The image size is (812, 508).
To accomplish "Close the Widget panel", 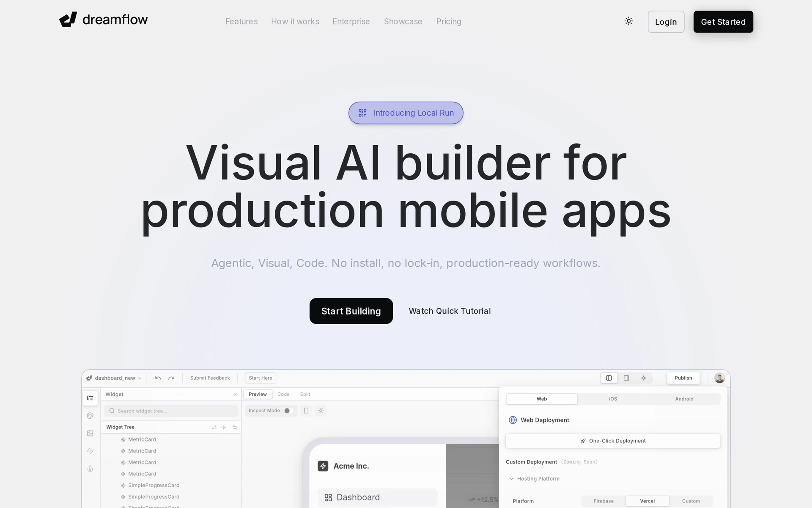I will 235,395.
